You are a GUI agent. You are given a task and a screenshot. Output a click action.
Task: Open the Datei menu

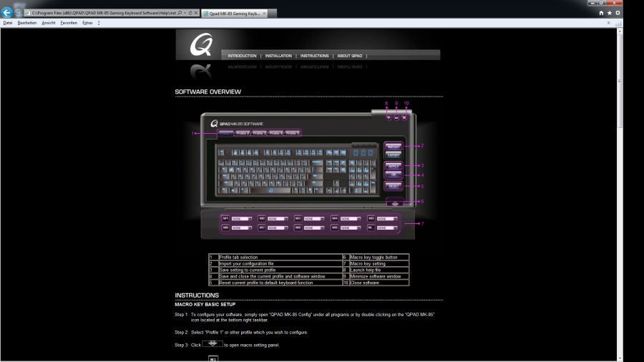tap(8, 23)
